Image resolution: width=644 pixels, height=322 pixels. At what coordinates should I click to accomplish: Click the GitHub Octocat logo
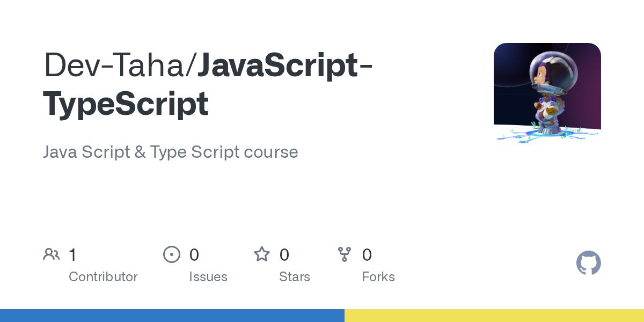588,263
